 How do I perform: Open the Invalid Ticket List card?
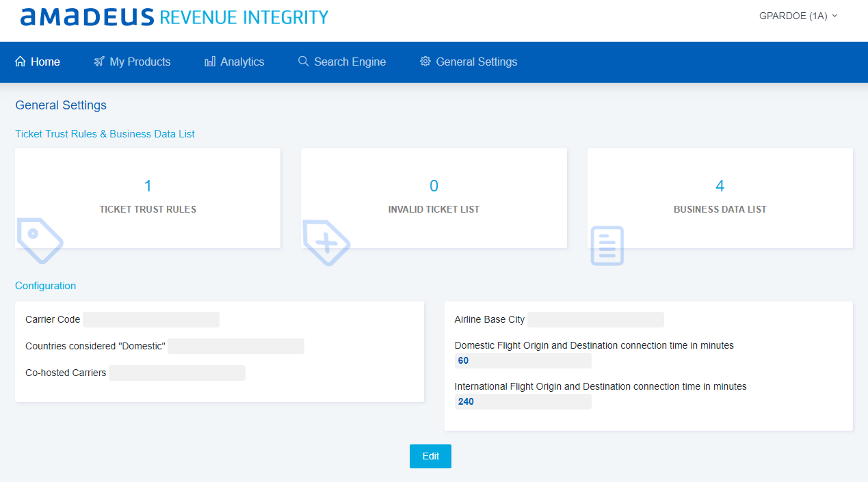[x=434, y=198]
